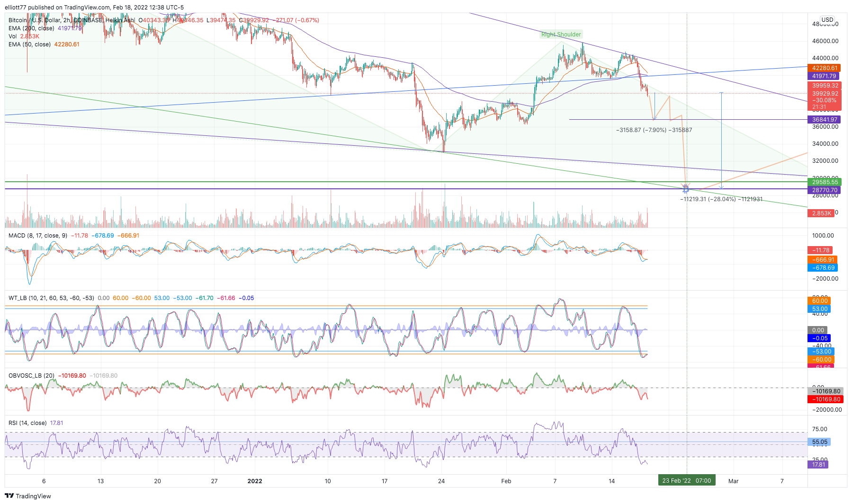852x504 pixels.
Task: Click the -53.00 blue WT_LB axis label
Action: [821, 352]
